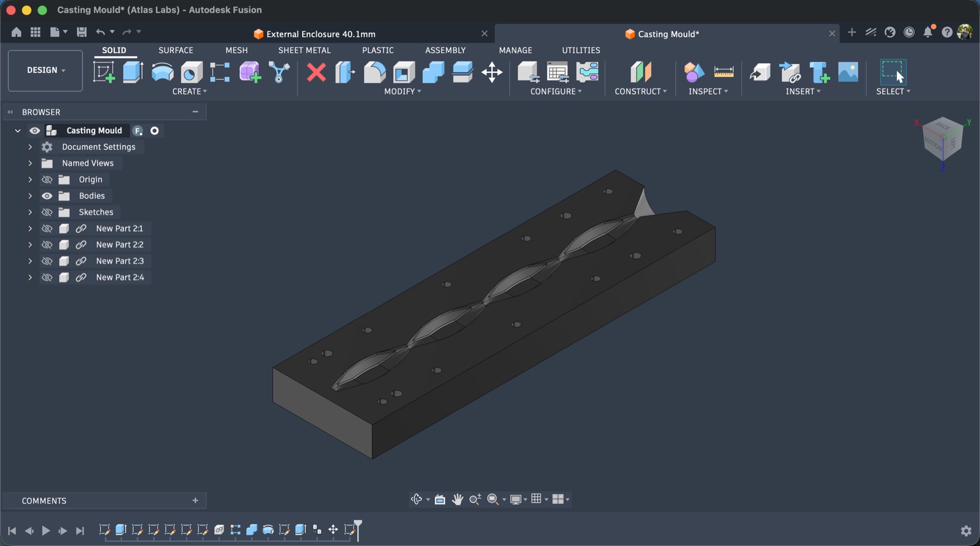Show component New Part 2:4
Screen dimensions: 980x546
[47, 278]
